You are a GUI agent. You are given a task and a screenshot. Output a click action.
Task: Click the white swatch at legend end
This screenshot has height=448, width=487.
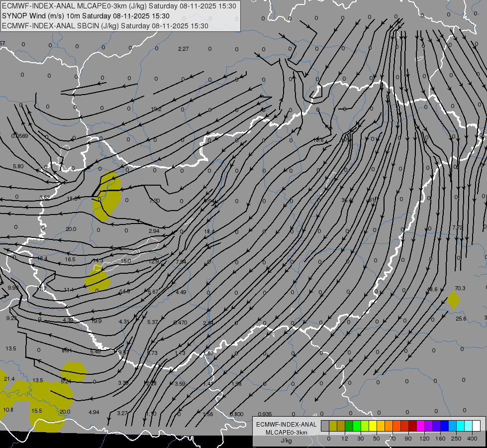tap(476, 426)
